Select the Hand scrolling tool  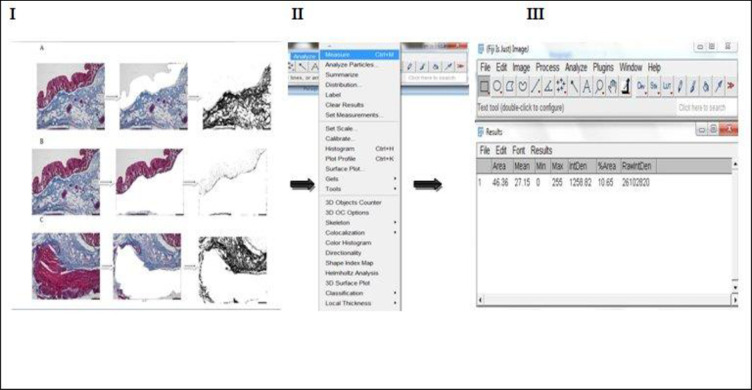click(612, 86)
